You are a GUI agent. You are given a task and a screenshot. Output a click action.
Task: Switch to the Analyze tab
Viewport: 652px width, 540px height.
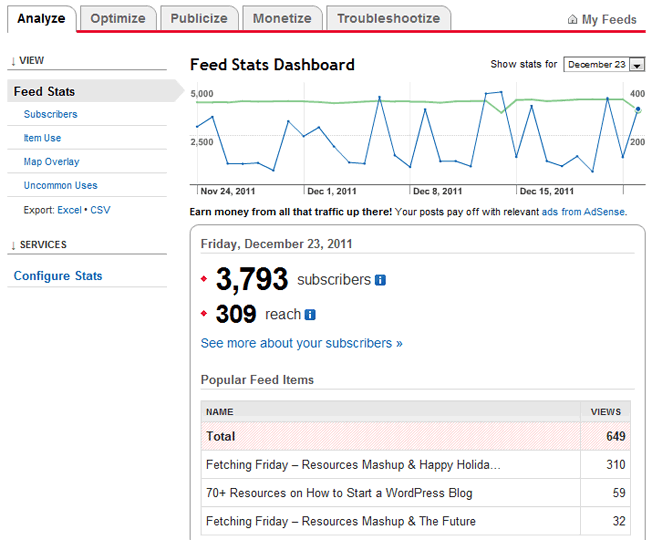[x=41, y=19]
